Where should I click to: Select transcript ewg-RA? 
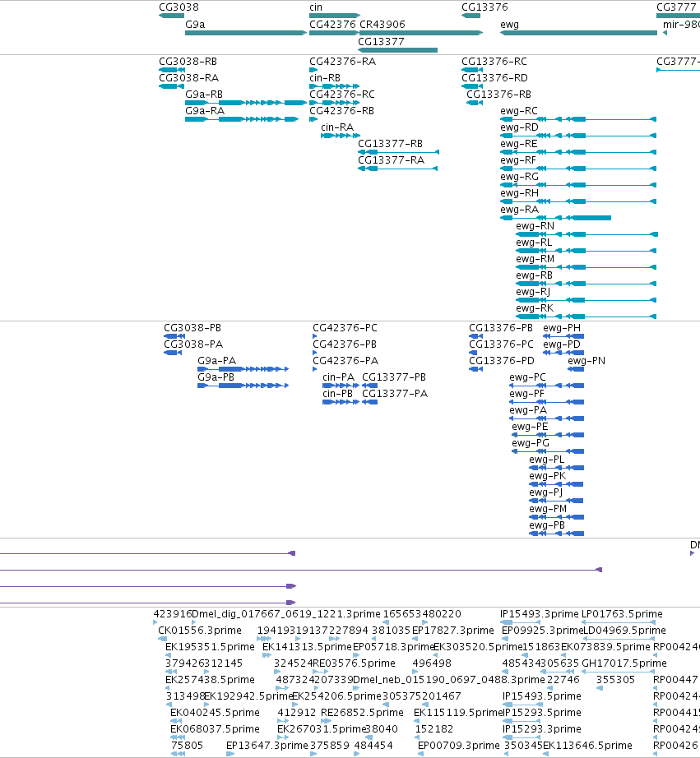pos(555,218)
